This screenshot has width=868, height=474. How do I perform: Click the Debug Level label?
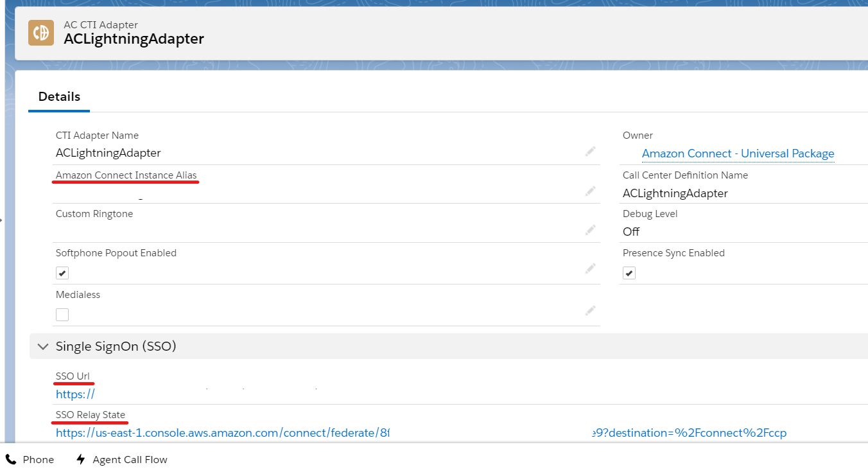point(650,214)
